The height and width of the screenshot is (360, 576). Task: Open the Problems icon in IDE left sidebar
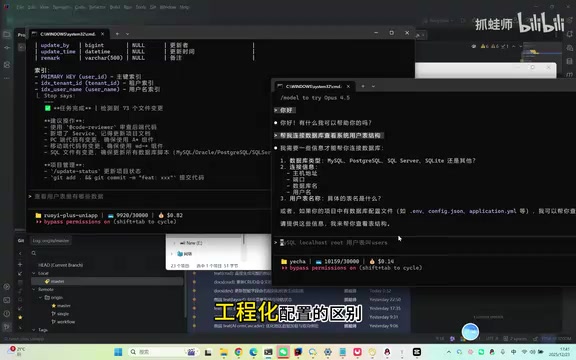[x=7, y=313]
